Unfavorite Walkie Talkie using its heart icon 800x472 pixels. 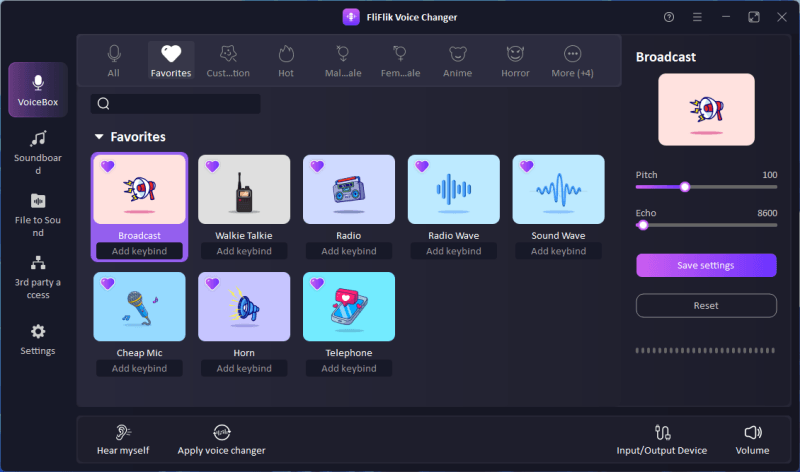pos(213,167)
